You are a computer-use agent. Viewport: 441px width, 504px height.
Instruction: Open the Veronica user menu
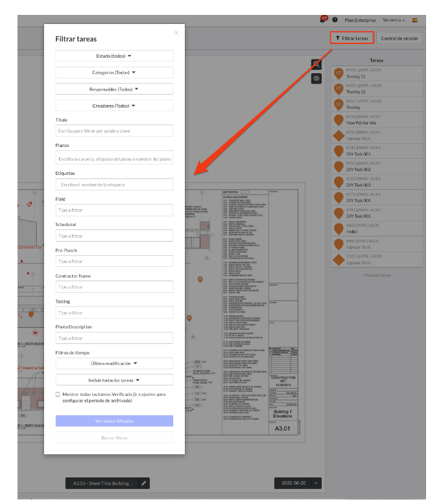point(394,20)
